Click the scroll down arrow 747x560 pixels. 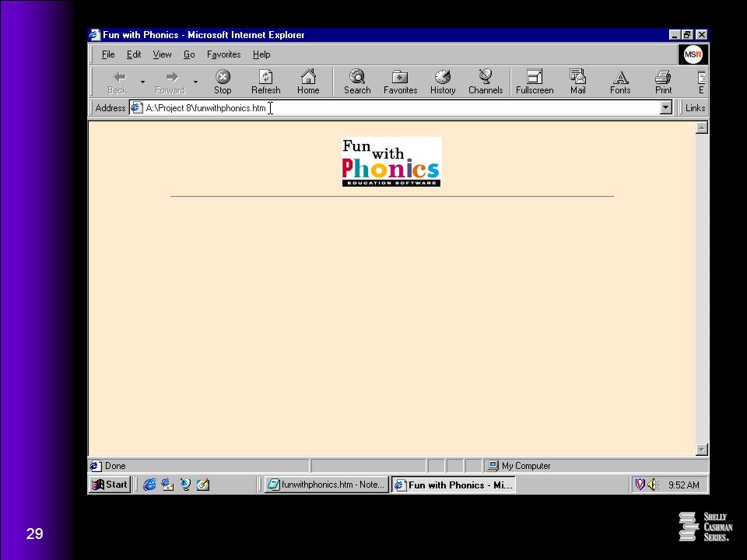pos(701,450)
